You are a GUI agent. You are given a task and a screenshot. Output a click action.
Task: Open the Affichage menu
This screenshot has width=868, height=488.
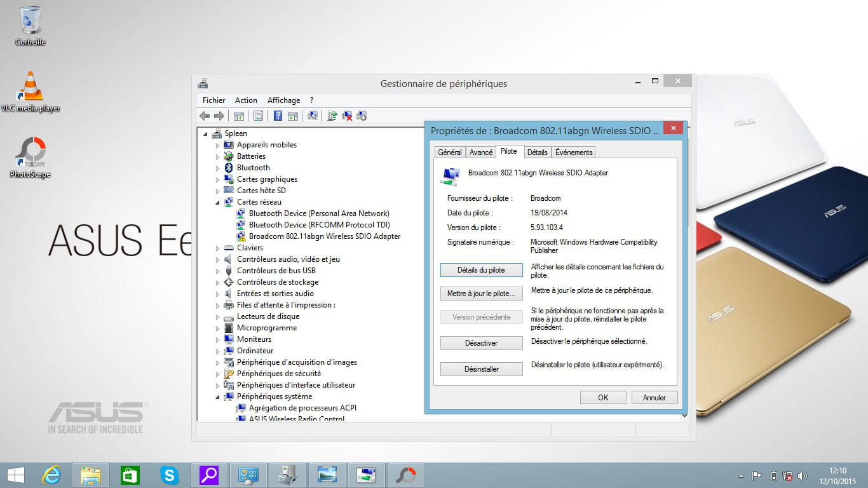283,100
